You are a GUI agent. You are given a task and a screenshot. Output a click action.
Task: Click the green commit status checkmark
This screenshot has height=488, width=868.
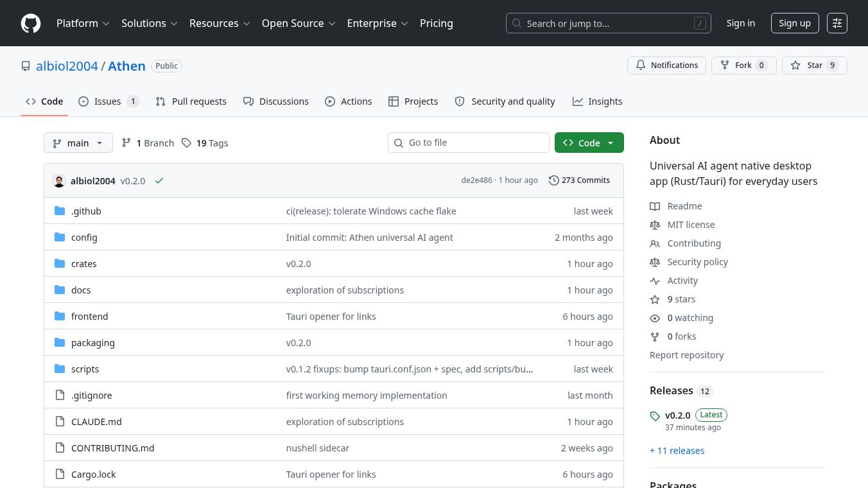coord(159,181)
